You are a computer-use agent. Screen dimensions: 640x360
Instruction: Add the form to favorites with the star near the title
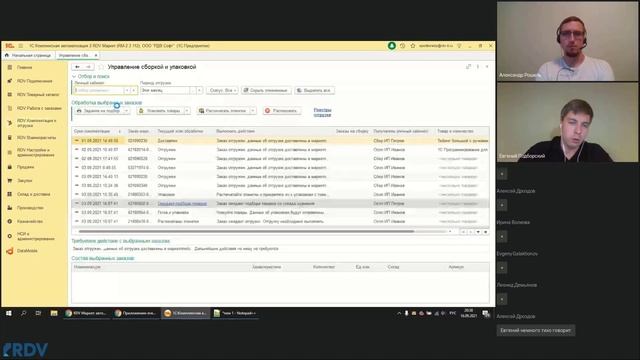point(101,67)
